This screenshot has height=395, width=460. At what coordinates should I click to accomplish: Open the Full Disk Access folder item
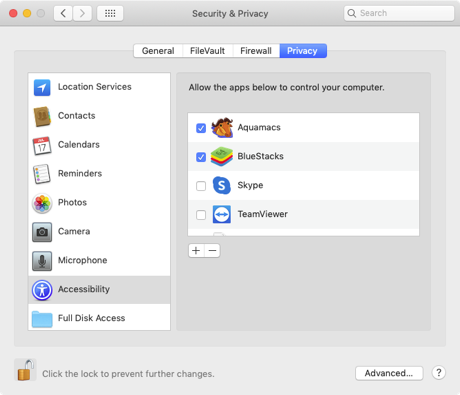pos(99,318)
